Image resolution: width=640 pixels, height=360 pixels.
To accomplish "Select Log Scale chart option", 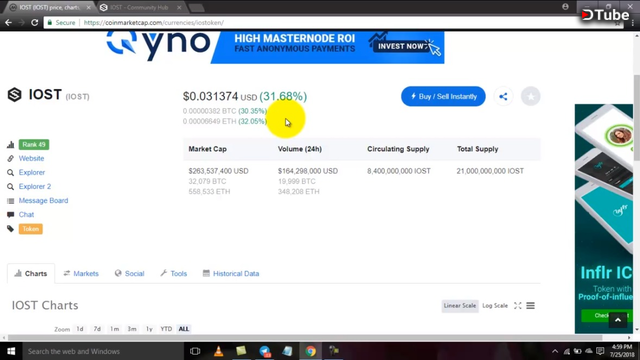I will [x=495, y=306].
